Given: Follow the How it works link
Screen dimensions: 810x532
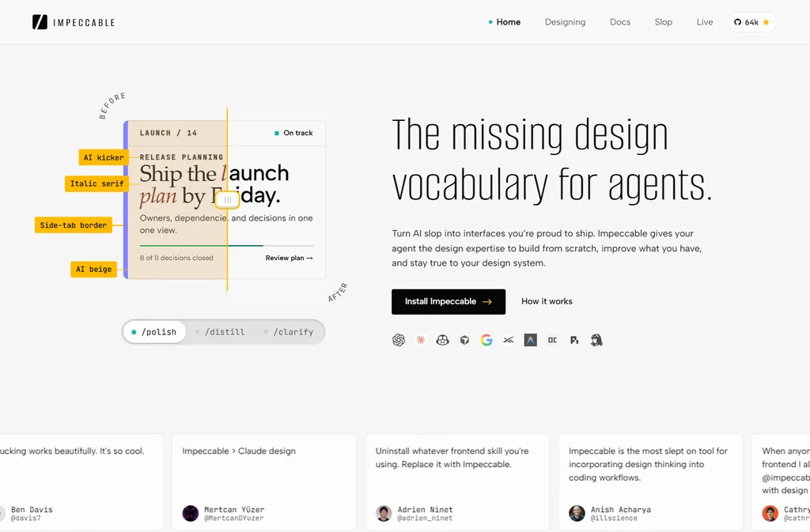Looking at the screenshot, I should pyautogui.click(x=547, y=301).
